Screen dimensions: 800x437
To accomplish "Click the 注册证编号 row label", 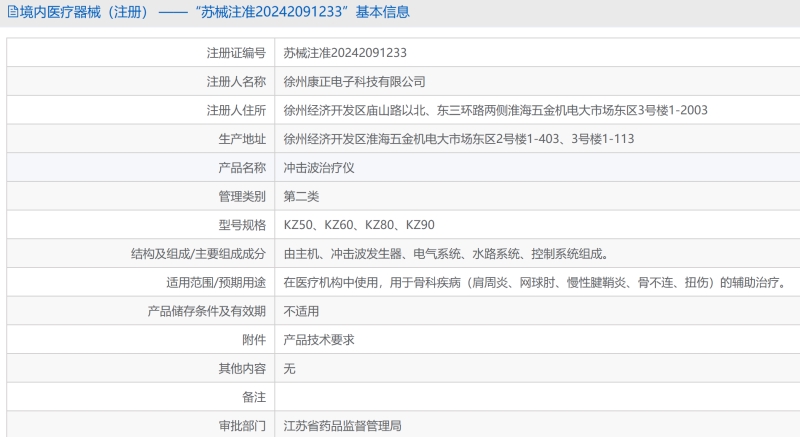I will tap(236, 52).
